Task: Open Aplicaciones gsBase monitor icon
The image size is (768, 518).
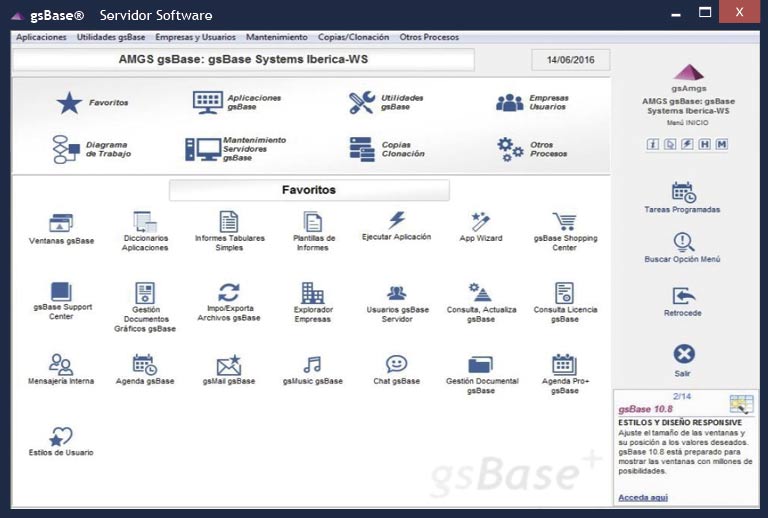Action: (208, 102)
